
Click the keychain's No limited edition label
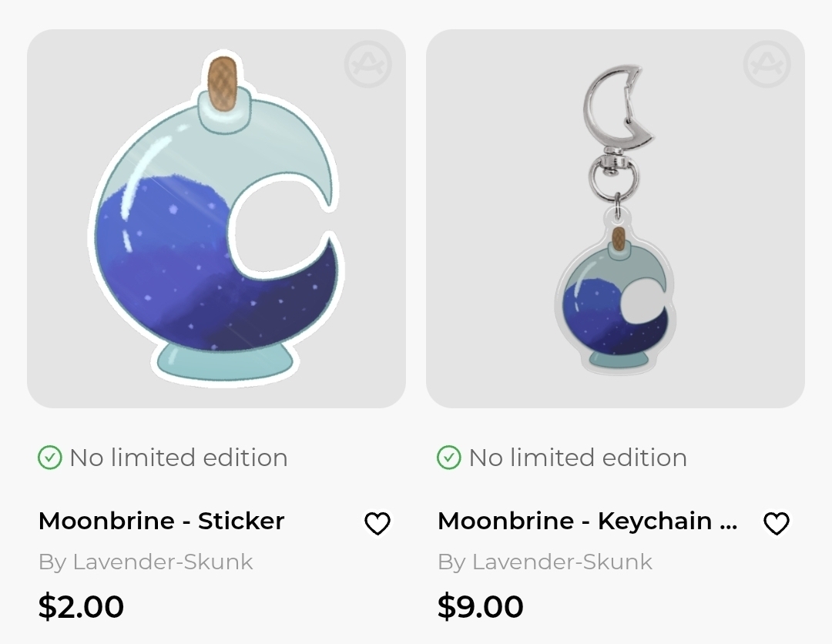tap(578, 458)
